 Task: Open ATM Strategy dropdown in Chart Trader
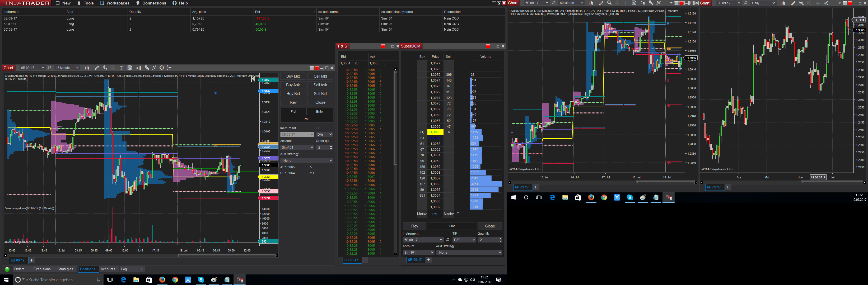tap(307, 160)
